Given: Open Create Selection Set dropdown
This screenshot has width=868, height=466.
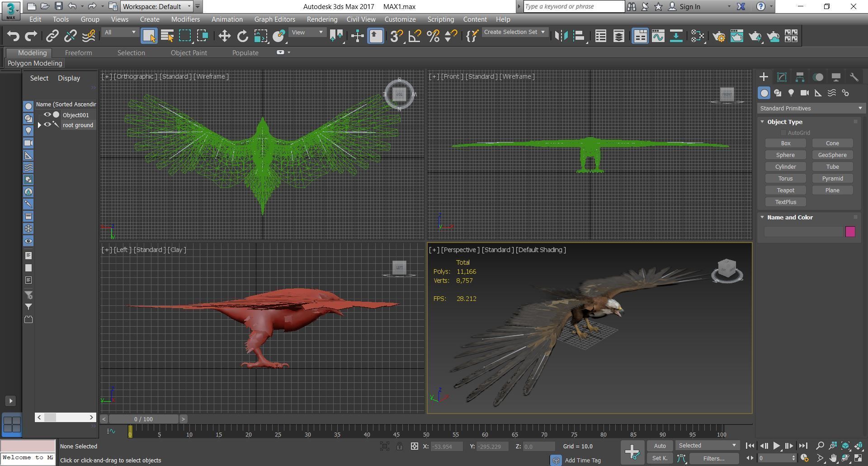Looking at the screenshot, I should [514, 32].
